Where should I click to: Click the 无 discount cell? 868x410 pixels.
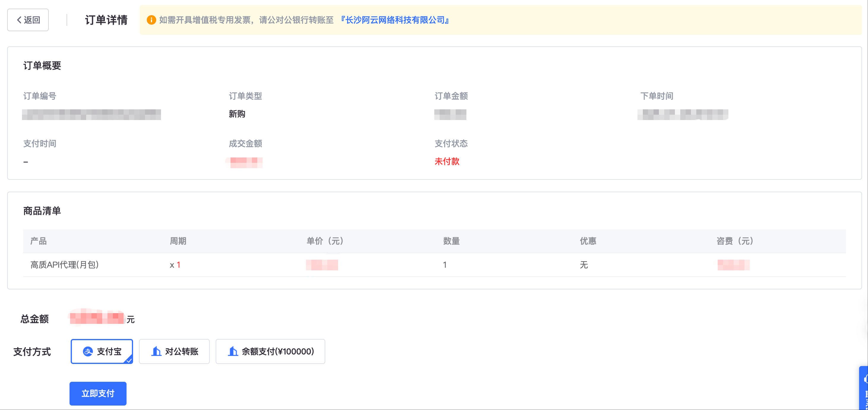click(584, 265)
